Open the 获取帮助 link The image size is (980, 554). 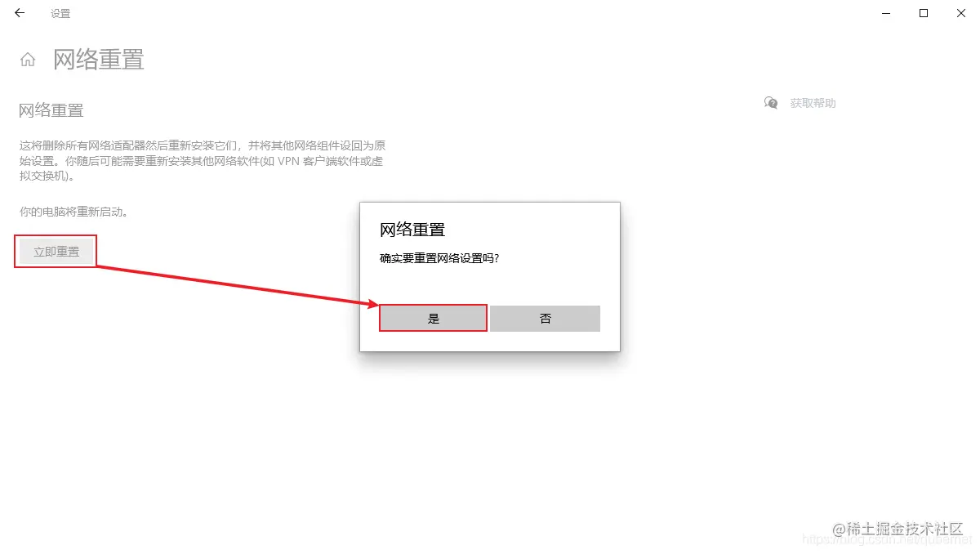[x=813, y=103]
